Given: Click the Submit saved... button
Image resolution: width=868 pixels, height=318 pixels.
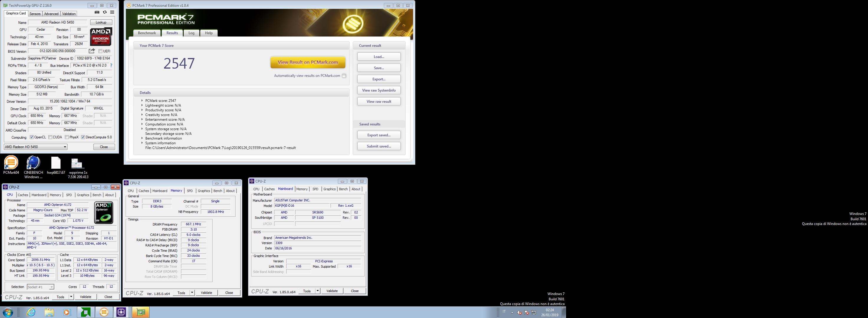Looking at the screenshot, I should click(379, 146).
